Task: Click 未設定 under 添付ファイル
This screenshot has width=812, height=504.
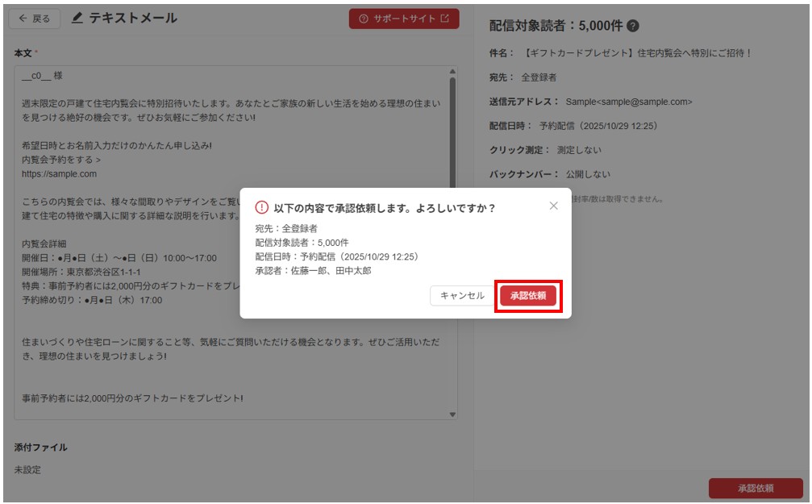Action: (27, 469)
